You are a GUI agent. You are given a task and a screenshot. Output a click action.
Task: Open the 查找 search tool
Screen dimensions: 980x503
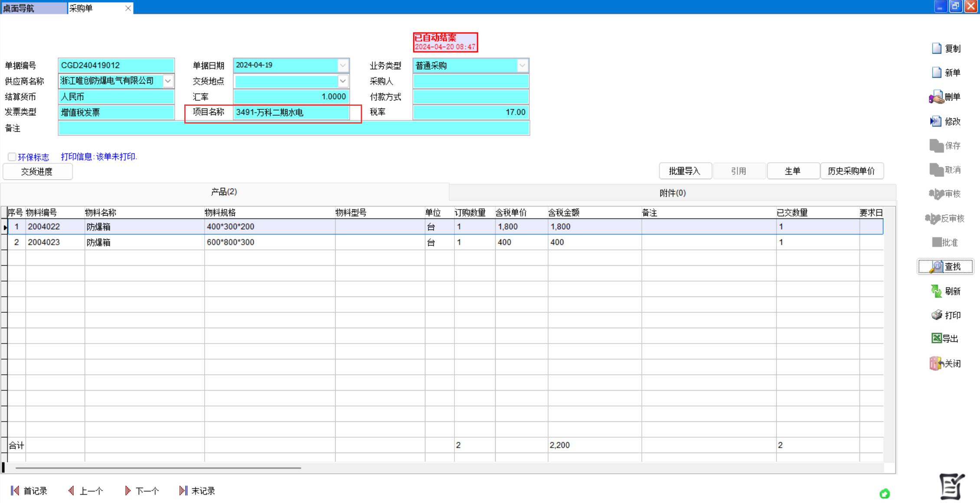(945, 267)
